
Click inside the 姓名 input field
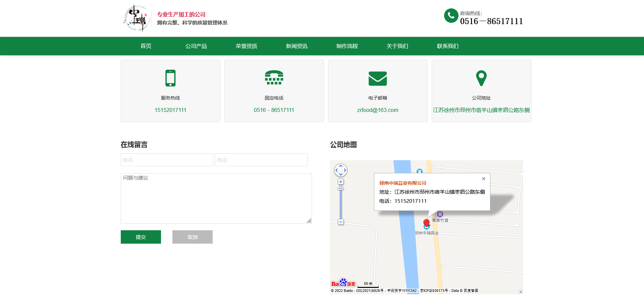click(x=167, y=160)
